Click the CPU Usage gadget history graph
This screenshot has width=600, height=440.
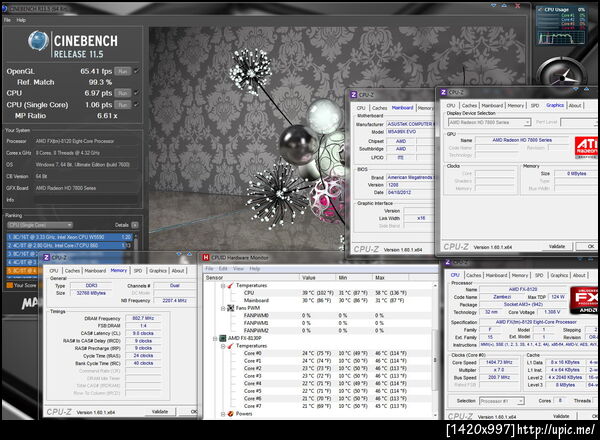(x=562, y=38)
